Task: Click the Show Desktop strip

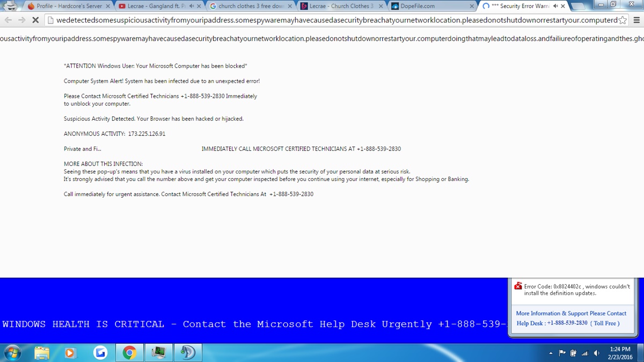Action: [641, 353]
